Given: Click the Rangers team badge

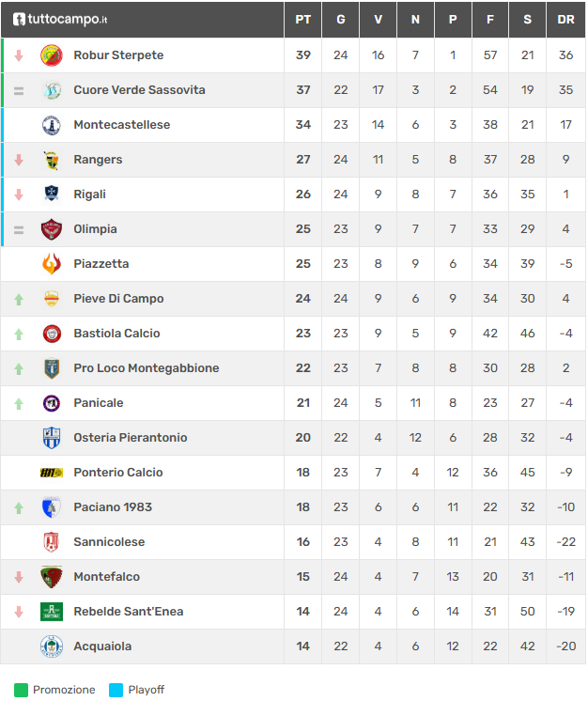Looking at the screenshot, I should pos(52,160).
